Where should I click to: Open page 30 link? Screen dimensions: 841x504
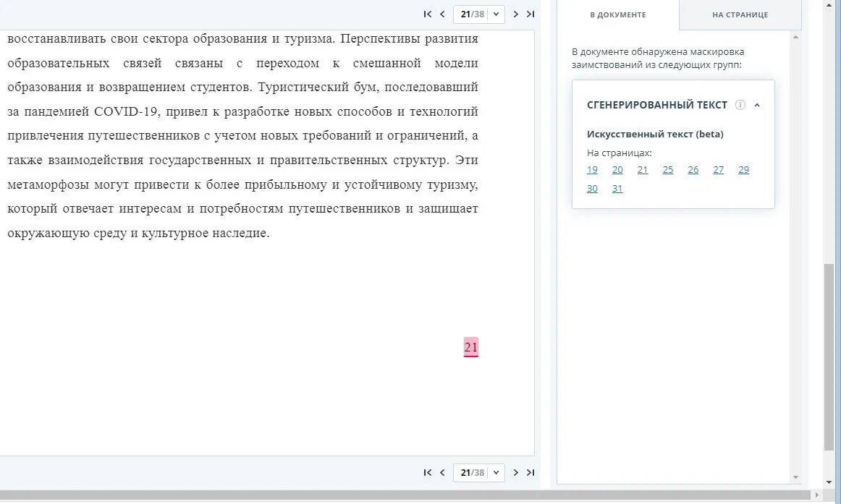[592, 189]
